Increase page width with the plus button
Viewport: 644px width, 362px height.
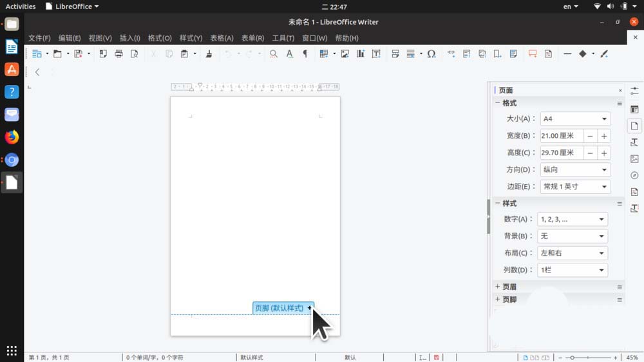pos(604,136)
